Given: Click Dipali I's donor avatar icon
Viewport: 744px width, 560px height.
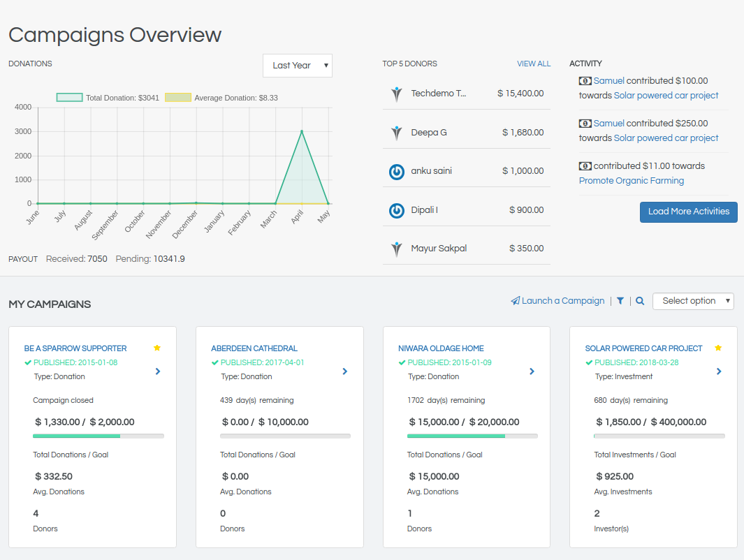Looking at the screenshot, I should 397,210.
